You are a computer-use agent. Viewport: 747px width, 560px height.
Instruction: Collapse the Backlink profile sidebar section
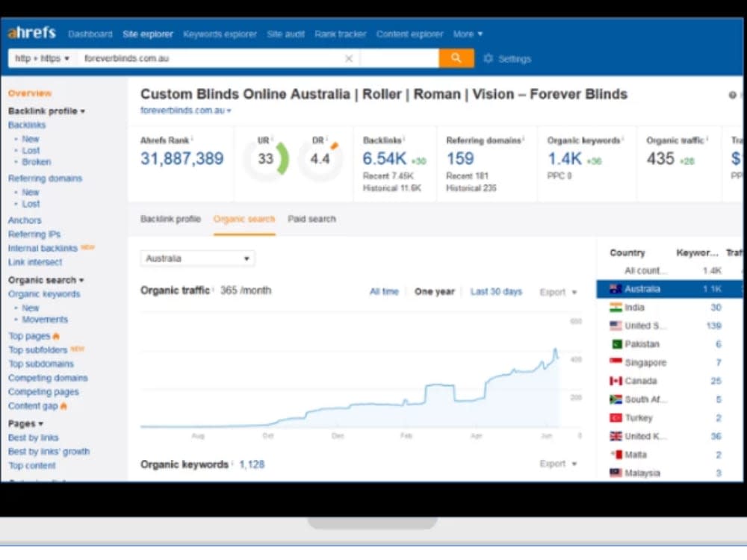coord(46,111)
